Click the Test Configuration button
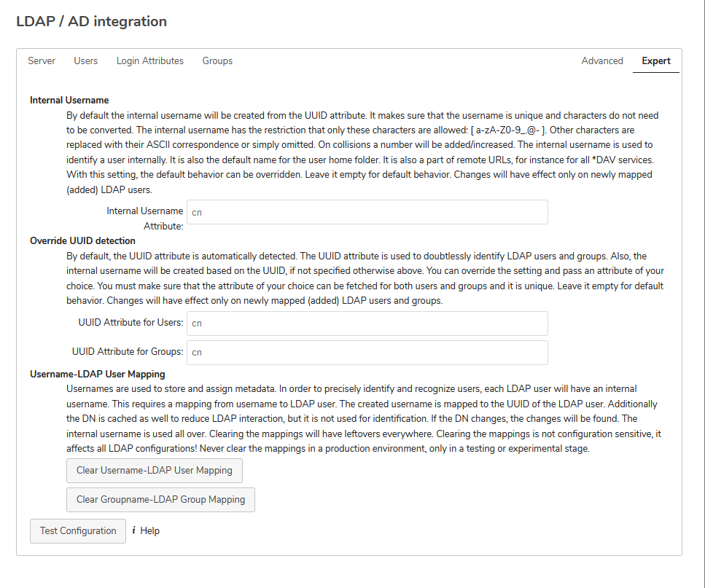The width and height of the screenshot is (705, 588). tap(77, 530)
